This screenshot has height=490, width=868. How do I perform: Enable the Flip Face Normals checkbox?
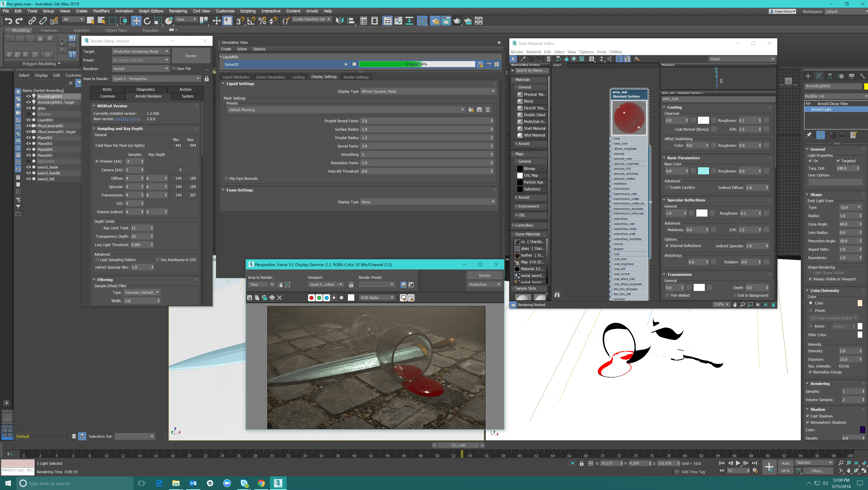pos(226,179)
